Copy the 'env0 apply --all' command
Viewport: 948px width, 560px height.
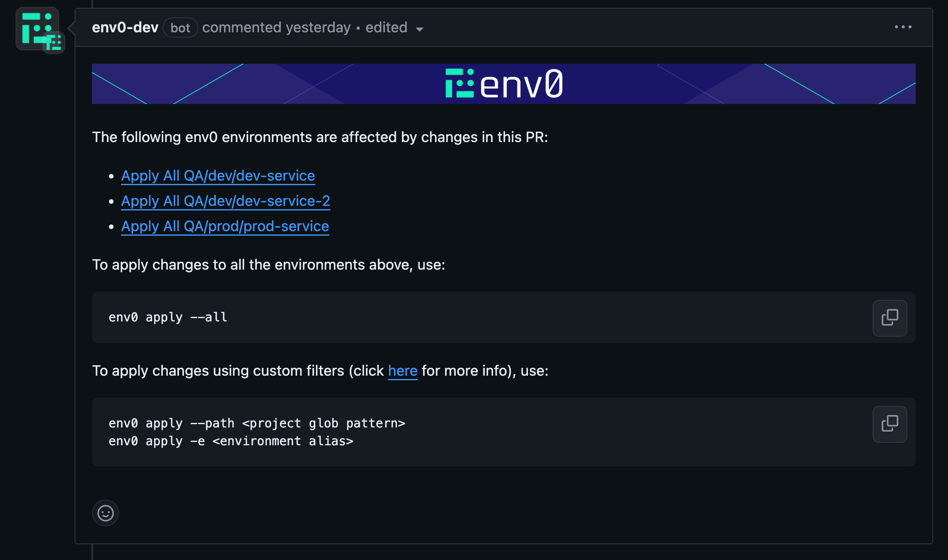click(x=890, y=318)
